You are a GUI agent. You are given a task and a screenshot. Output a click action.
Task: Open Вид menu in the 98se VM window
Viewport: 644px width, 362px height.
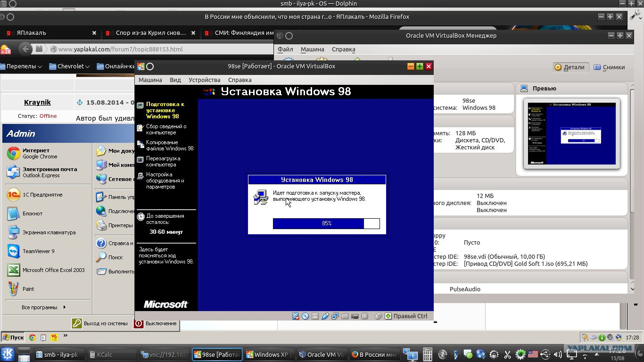pos(175,80)
